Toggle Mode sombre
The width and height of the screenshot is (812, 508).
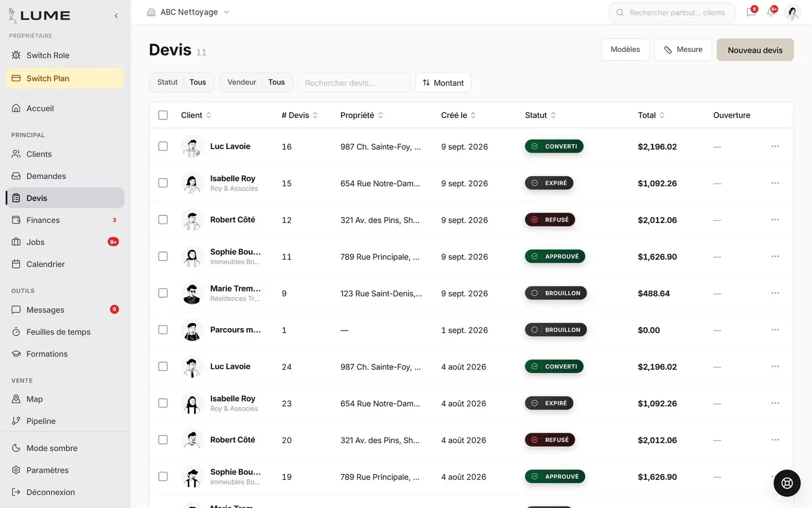[65, 448]
